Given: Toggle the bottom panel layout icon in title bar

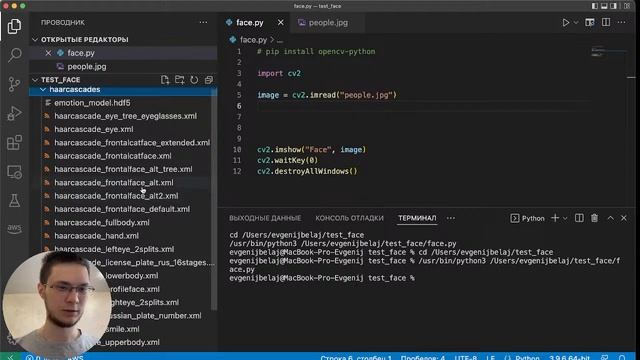Looking at the screenshot, I should (x=604, y=6).
